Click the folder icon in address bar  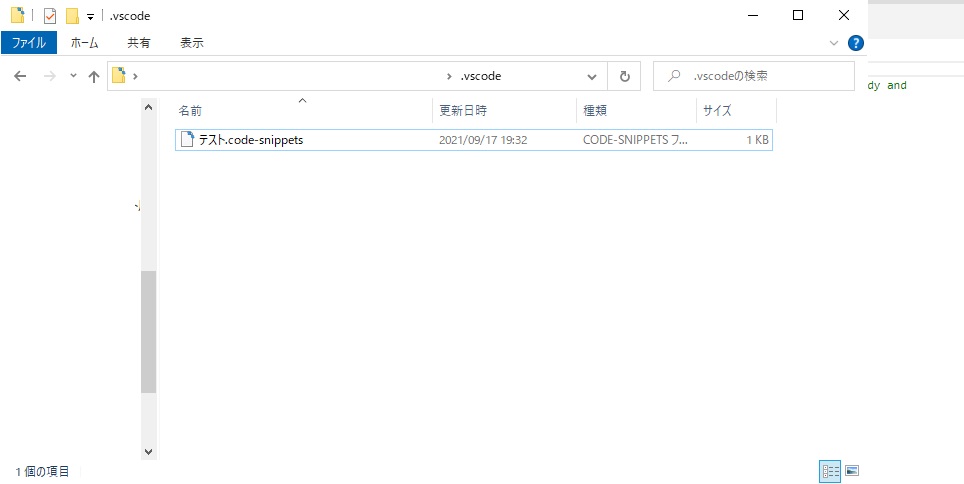coord(119,76)
